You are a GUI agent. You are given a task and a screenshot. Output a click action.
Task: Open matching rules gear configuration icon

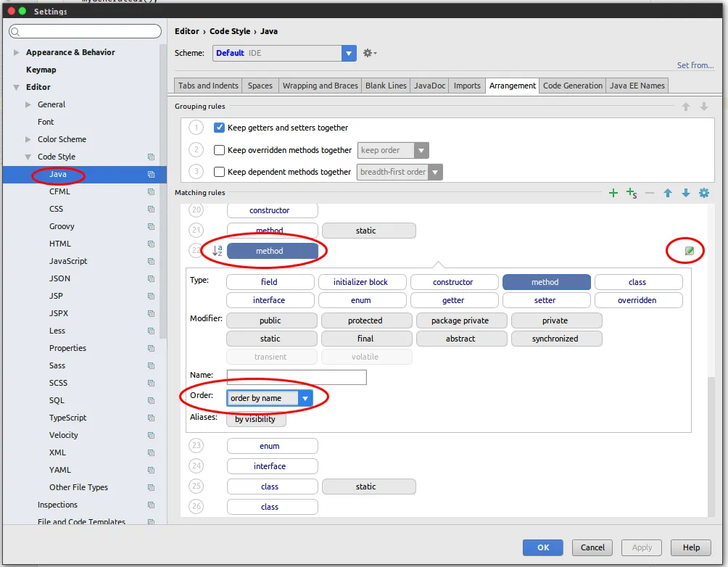[x=704, y=193]
